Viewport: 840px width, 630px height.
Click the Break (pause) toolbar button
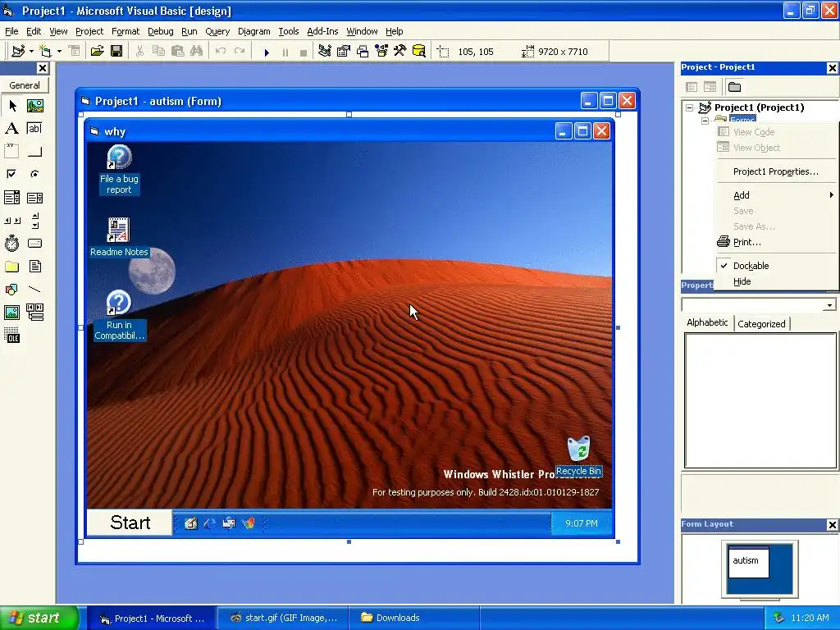[285, 52]
